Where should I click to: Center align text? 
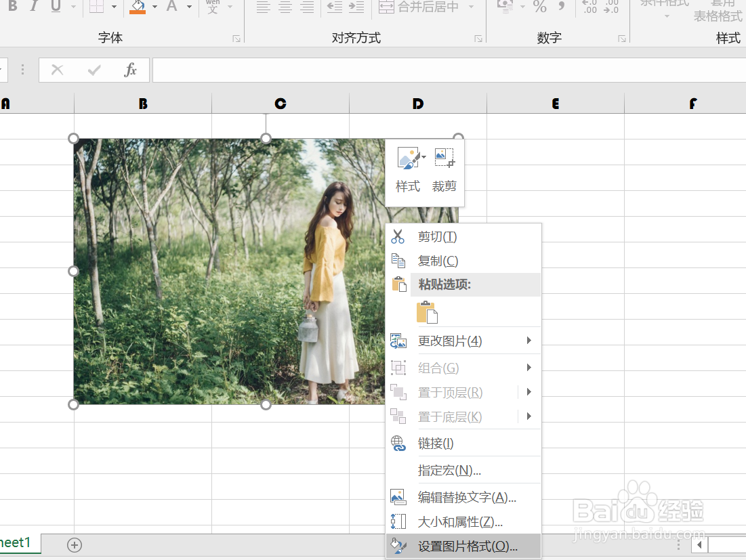pos(285,6)
